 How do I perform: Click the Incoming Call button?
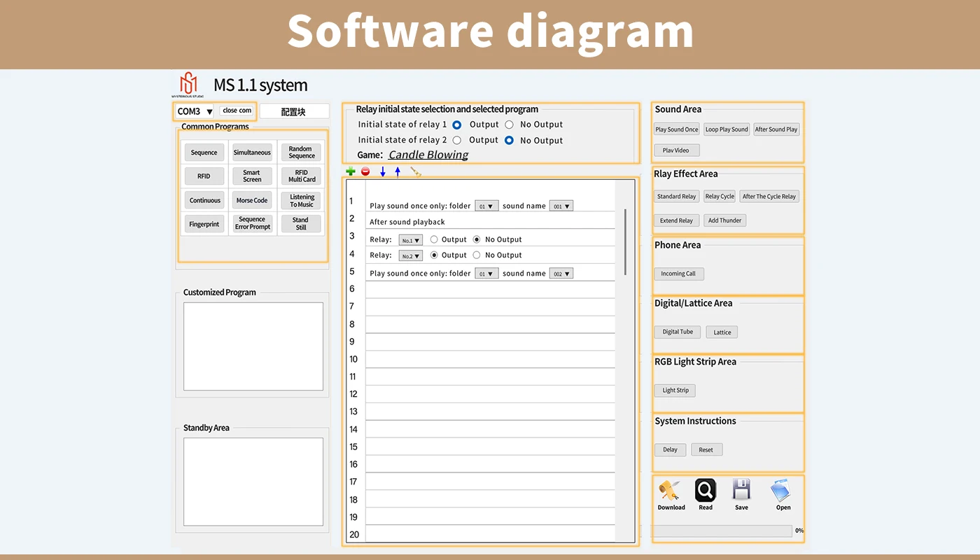678,274
